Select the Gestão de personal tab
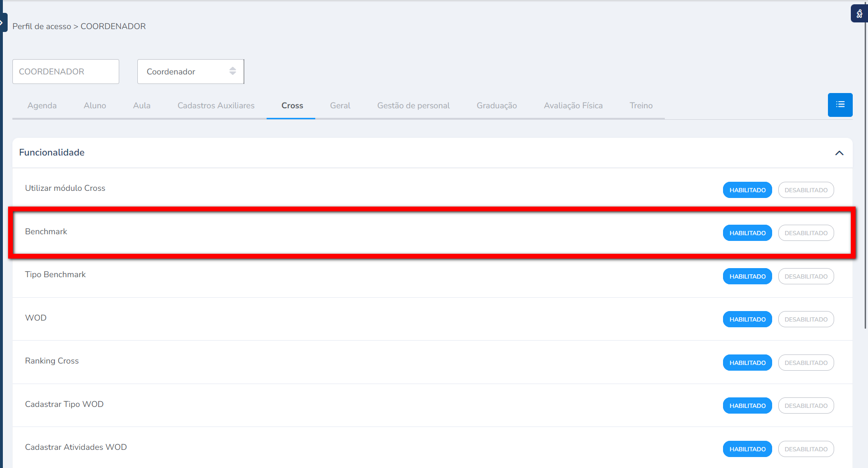Screen dimensions: 868x468 point(413,105)
